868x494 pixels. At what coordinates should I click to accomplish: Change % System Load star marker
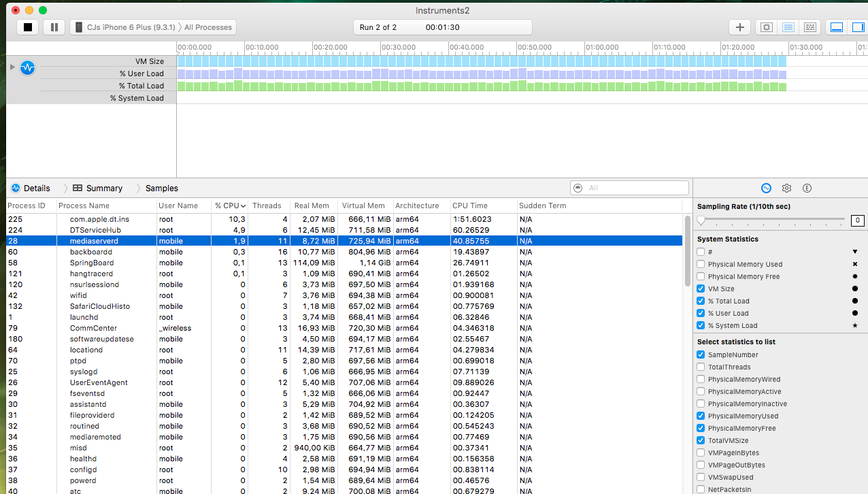pos(855,325)
